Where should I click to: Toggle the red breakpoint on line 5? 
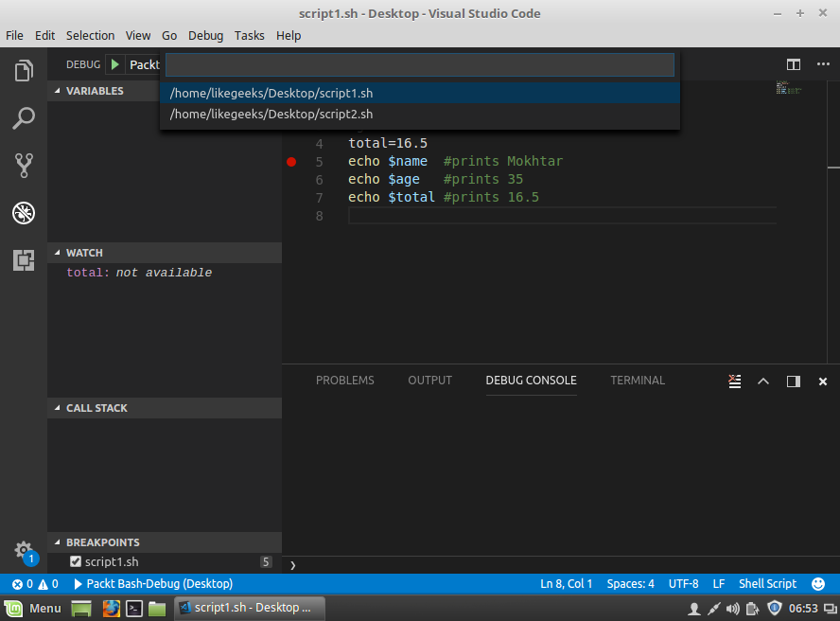[x=291, y=162]
